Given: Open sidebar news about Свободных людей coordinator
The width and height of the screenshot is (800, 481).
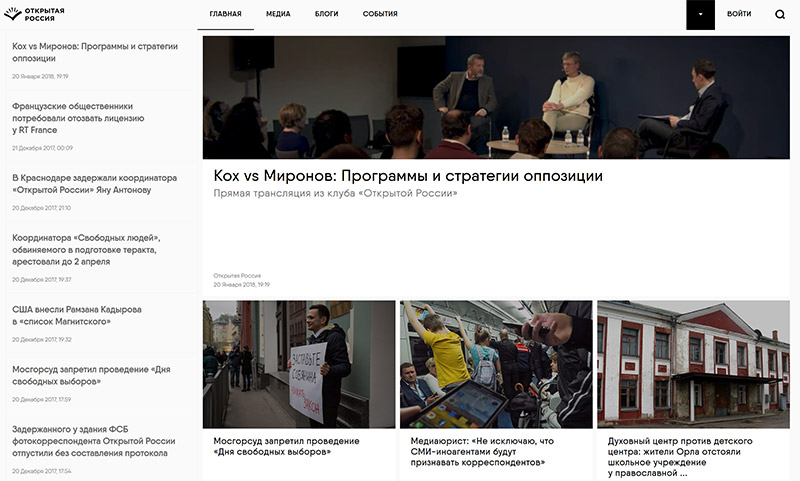Looking at the screenshot, I should (86, 250).
